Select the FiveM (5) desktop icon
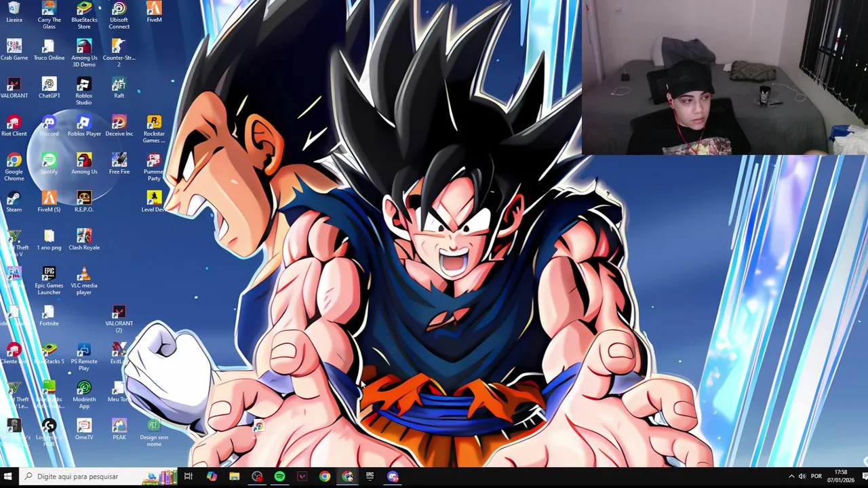 click(x=49, y=202)
